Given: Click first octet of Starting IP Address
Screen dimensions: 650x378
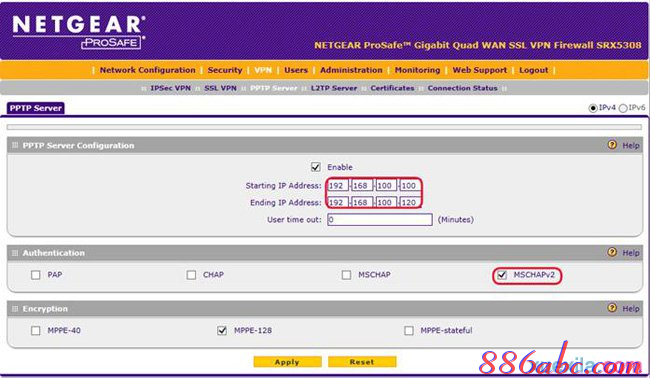Looking at the screenshot, I should point(337,186).
